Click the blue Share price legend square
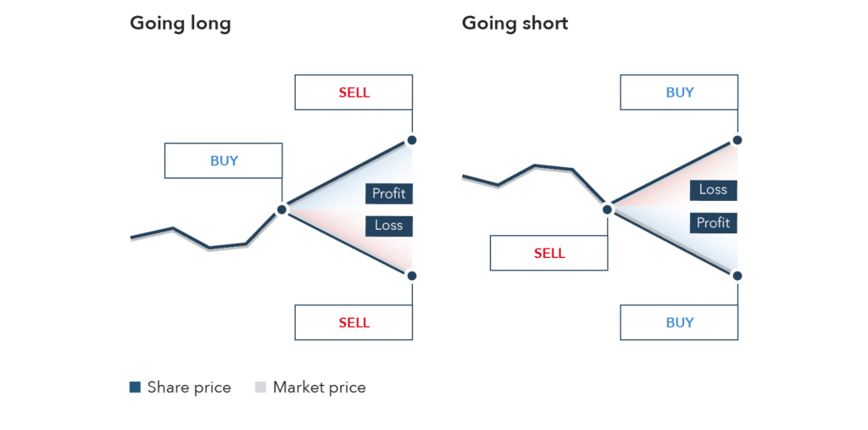868x430 pixels. 135,388
